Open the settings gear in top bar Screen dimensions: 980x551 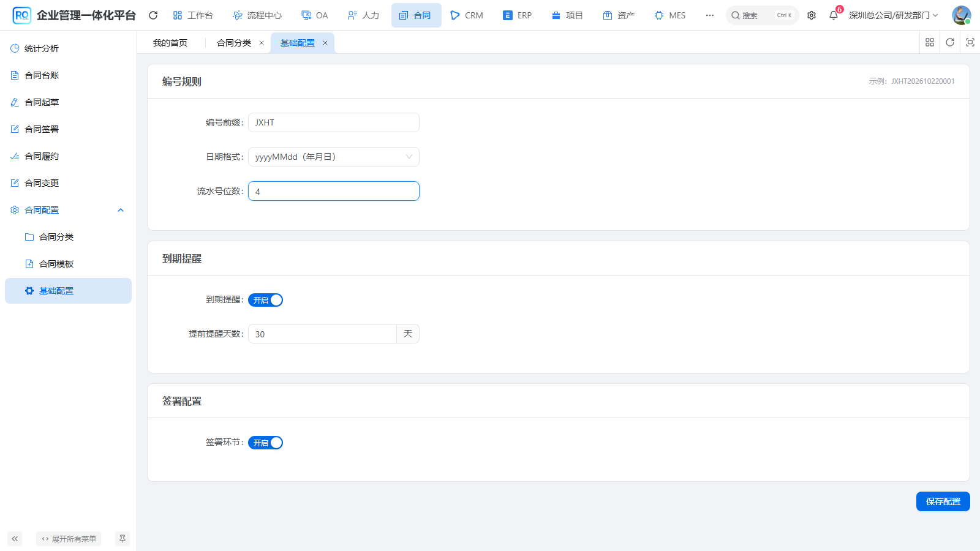[812, 15]
